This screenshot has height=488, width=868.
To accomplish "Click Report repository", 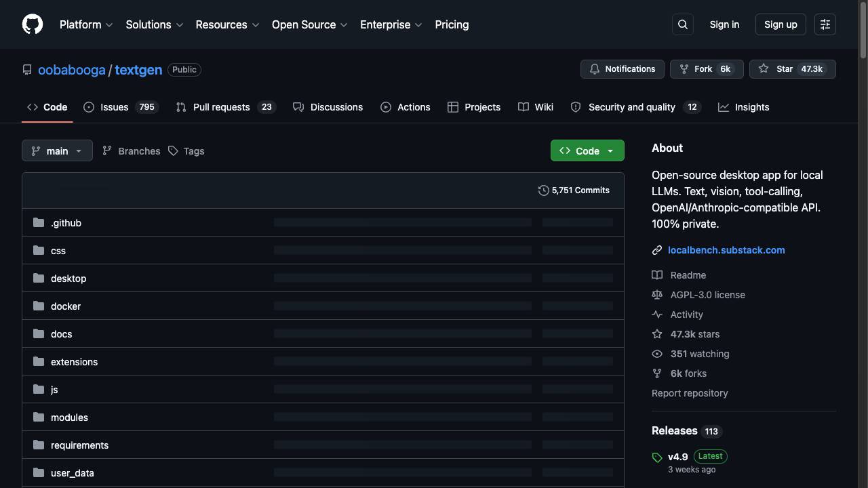I will point(690,393).
